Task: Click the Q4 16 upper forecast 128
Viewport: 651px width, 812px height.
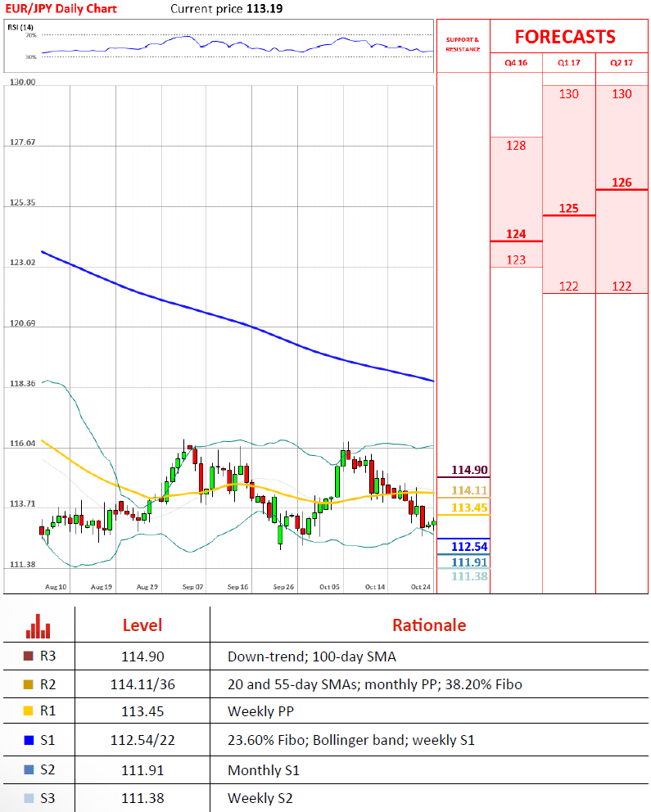Action: (516, 146)
